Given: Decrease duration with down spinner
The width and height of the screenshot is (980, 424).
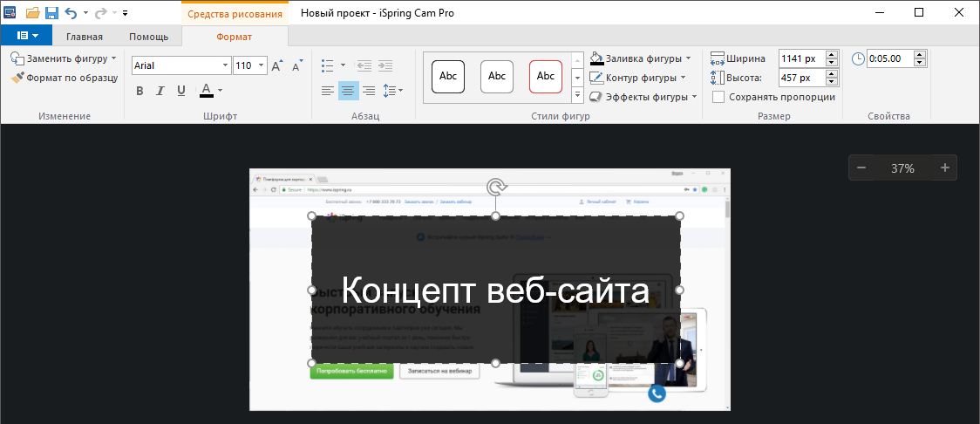Looking at the screenshot, I should (x=919, y=63).
